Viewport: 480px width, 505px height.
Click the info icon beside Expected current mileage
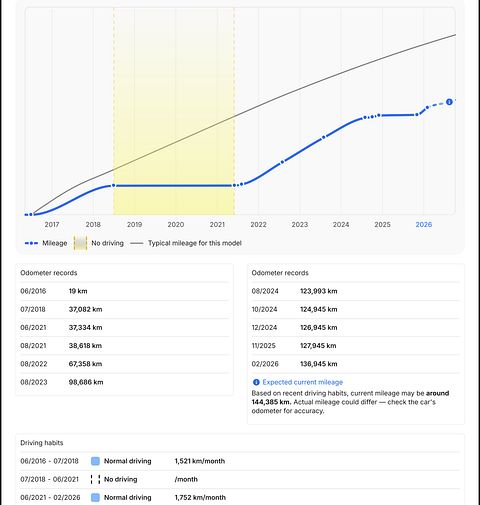click(x=256, y=382)
